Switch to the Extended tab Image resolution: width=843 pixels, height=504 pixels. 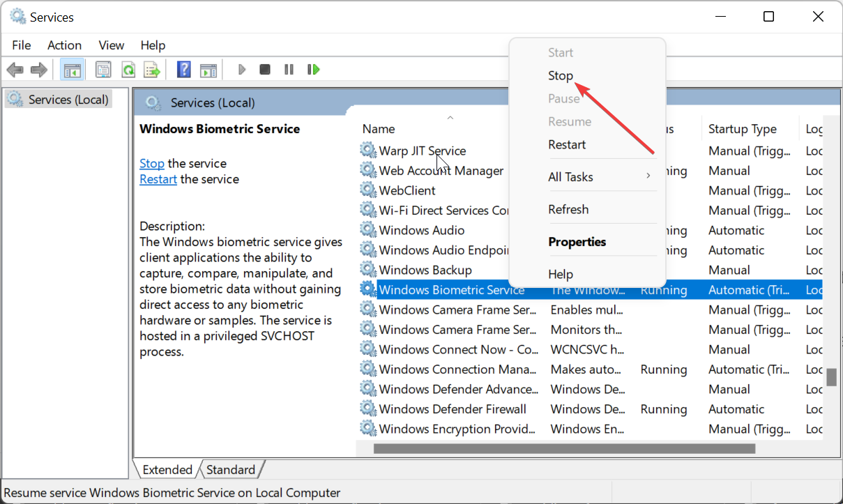pyautogui.click(x=167, y=469)
